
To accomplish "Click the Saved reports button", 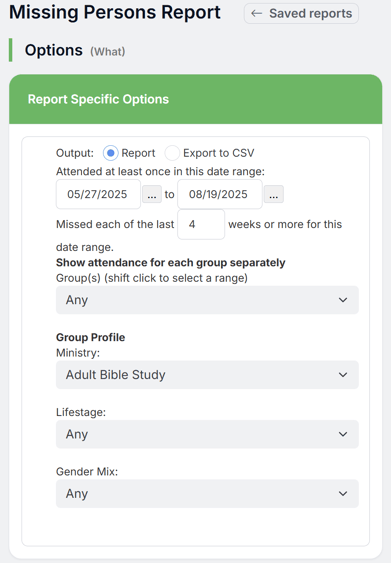I will click(301, 14).
